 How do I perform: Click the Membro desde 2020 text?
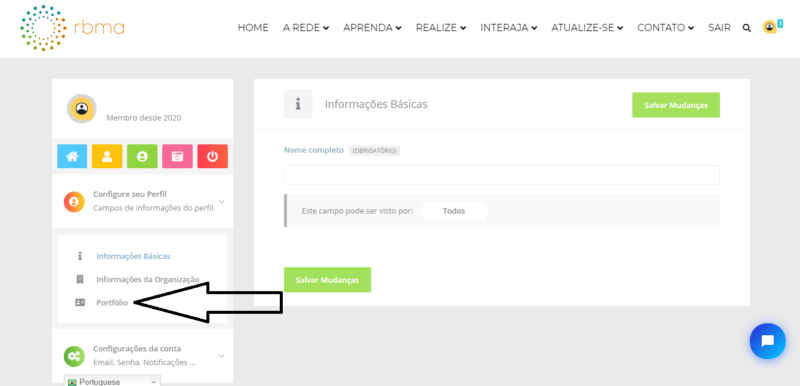pyautogui.click(x=144, y=118)
